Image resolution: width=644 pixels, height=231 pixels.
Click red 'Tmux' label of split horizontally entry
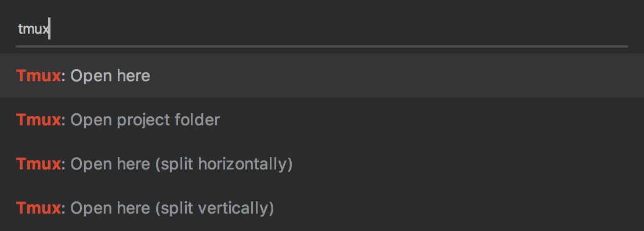39,164
